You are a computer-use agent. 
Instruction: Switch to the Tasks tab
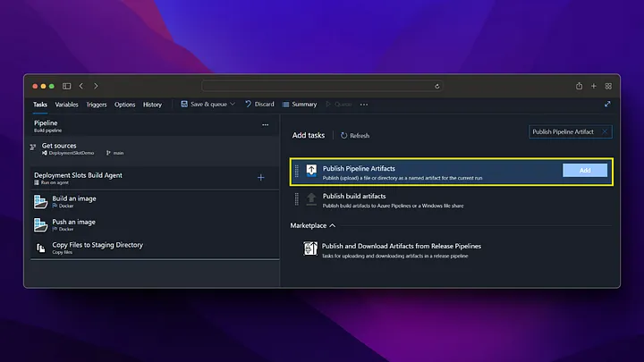click(40, 105)
